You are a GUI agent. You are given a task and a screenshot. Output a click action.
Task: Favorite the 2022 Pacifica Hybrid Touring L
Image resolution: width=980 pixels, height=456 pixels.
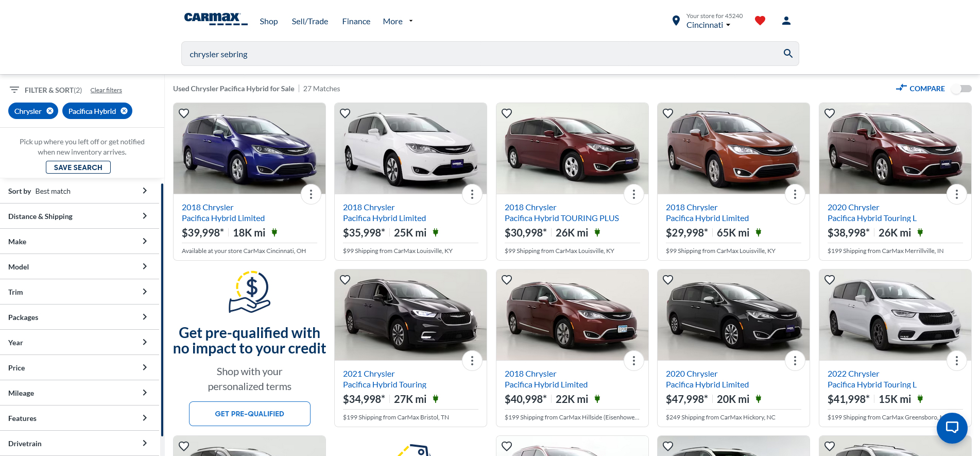click(830, 280)
